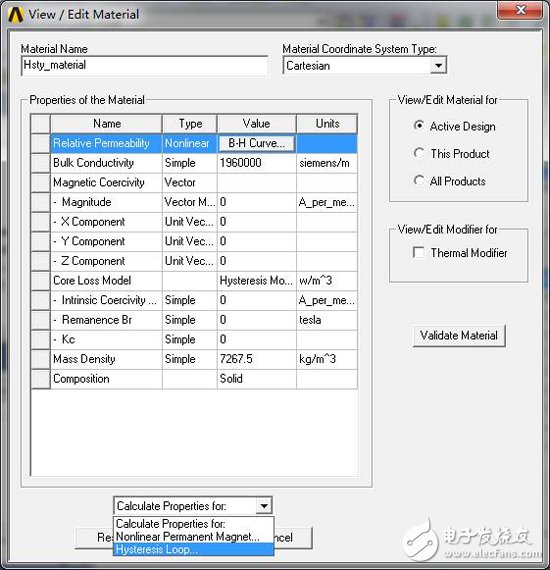Click the Name column header
Viewport: 550px width, 570px height.
click(106, 124)
